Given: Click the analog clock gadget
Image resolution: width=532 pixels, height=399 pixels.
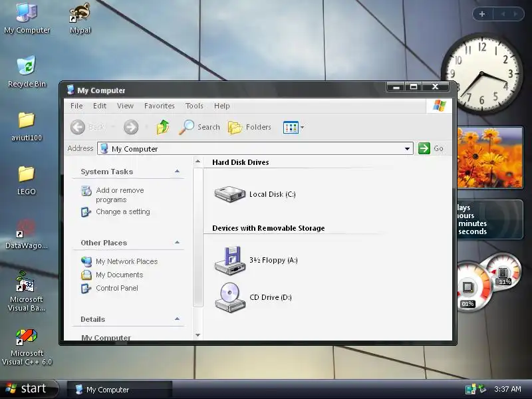Looking at the screenshot, I should 481,74.
